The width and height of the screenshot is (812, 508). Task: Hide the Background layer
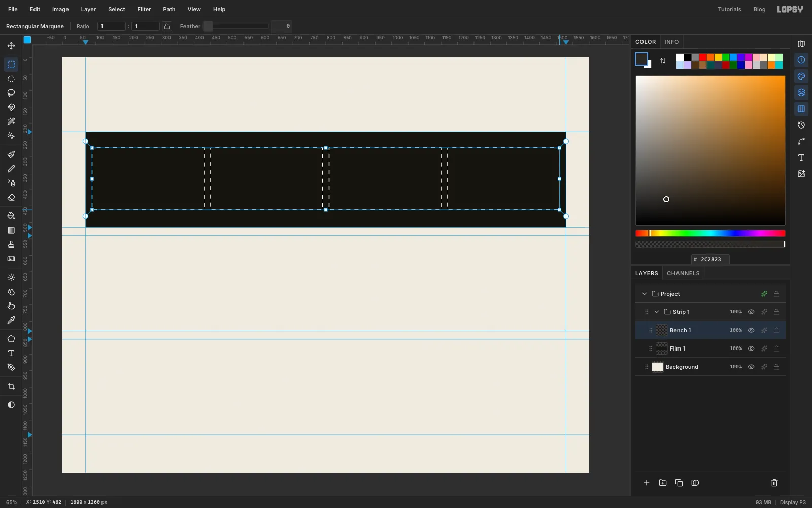point(751,367)
